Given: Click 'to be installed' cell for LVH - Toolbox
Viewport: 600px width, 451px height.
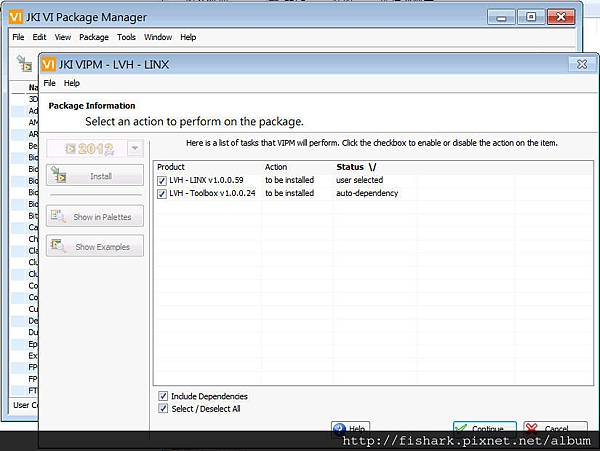Looking at the screenshot, I should click(289, 193).
